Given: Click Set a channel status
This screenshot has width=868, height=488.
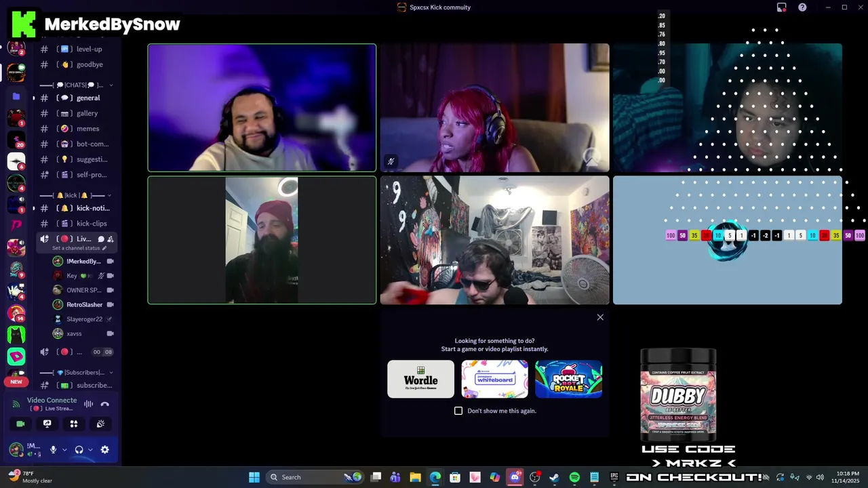Looking at the screenshot, I should pos(79,248).
